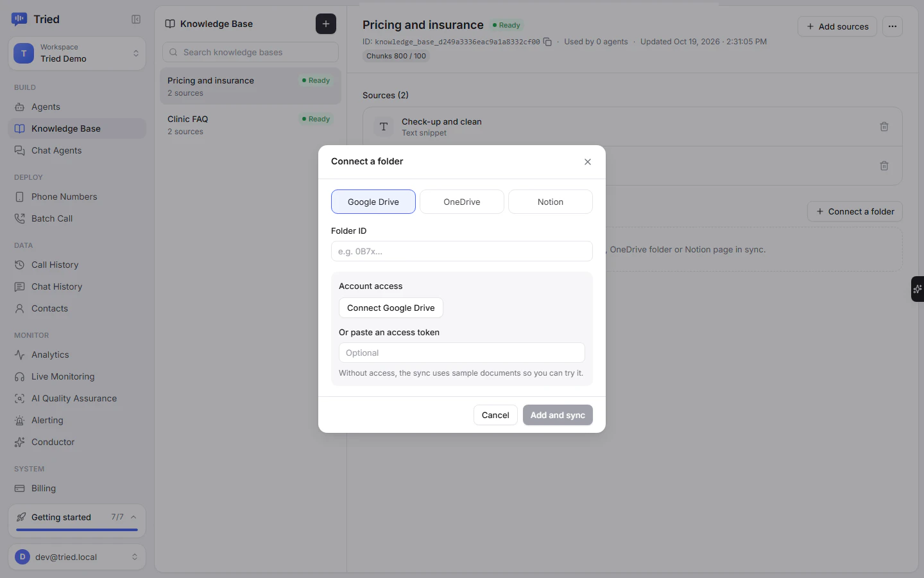This screenshot has height=578, width=924.
Task: Click the AI Quality Assurance icon
Action: point(20,398)
